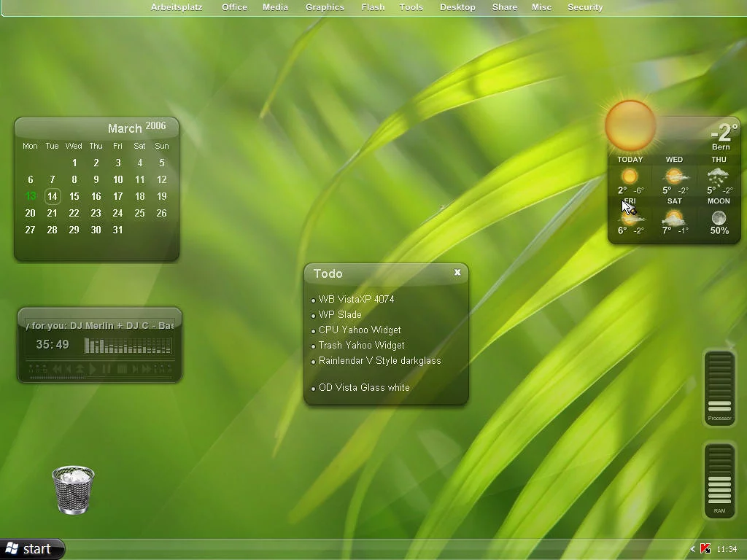Open the Arbeitsplatz menu

point(178,7)
